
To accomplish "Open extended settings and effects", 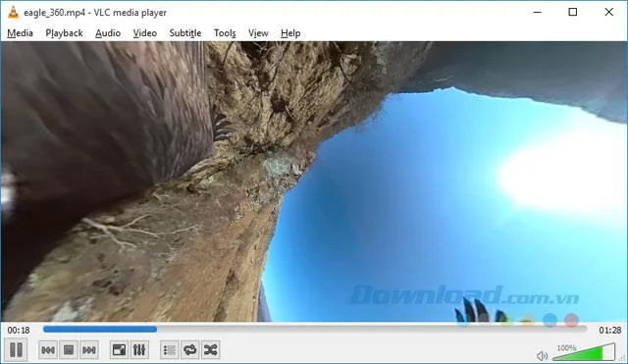I will click(139, 350).
